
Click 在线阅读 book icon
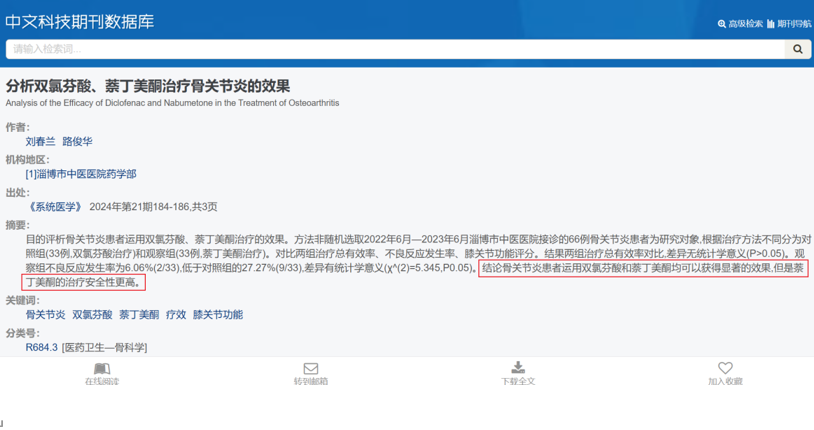click(x=102, y=369)
